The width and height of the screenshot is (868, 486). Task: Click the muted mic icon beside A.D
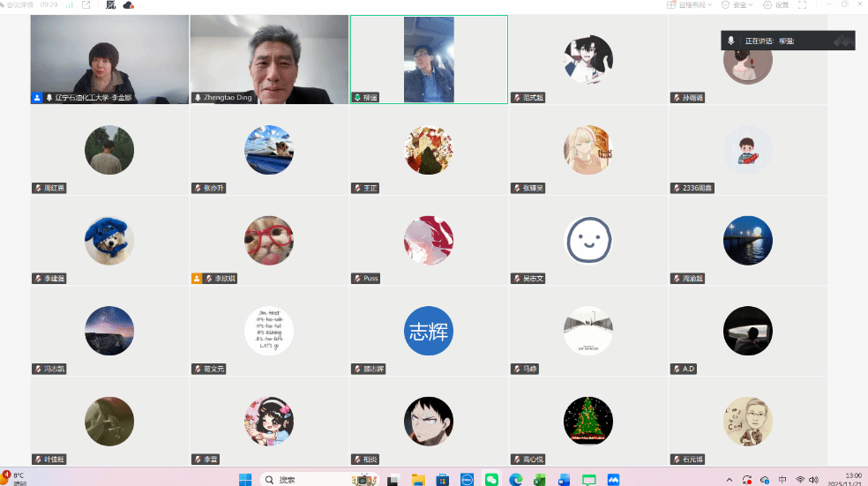point(677,369)
